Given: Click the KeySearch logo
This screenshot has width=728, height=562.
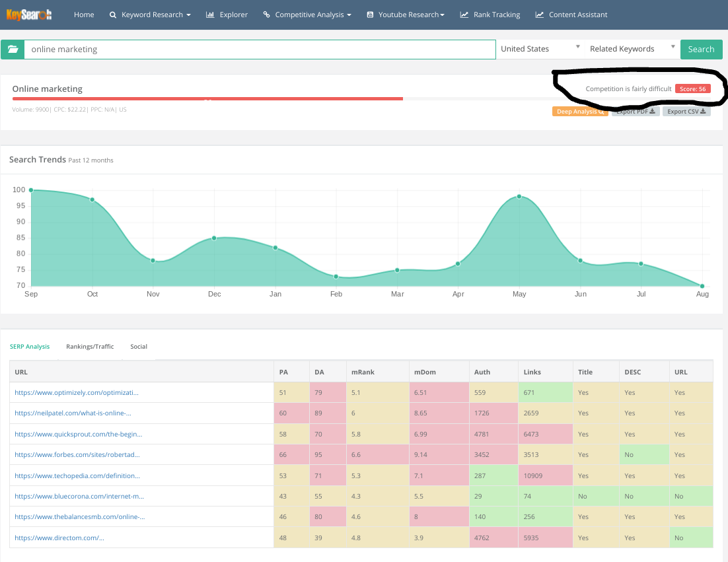Looking at the screenshot, I should click(29, 15).
